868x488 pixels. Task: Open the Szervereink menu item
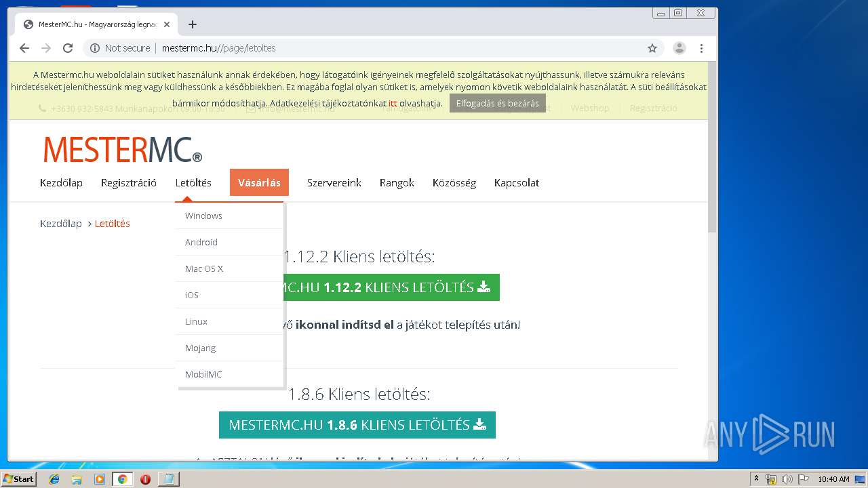pos(334,183)
